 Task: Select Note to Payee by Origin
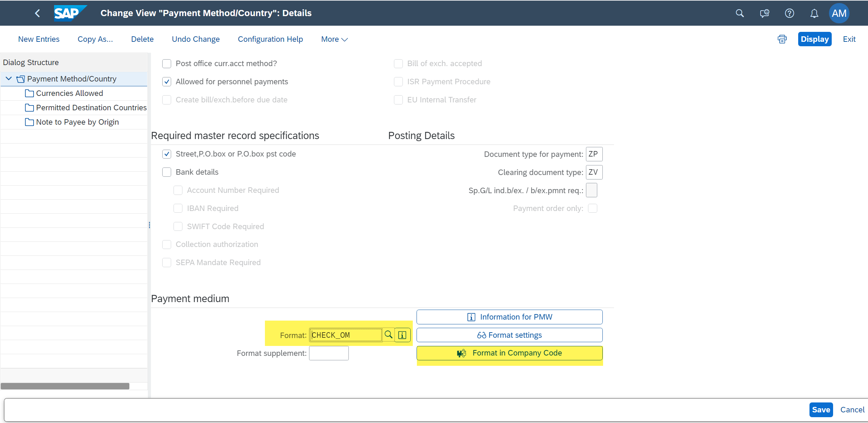coord(77,122)
